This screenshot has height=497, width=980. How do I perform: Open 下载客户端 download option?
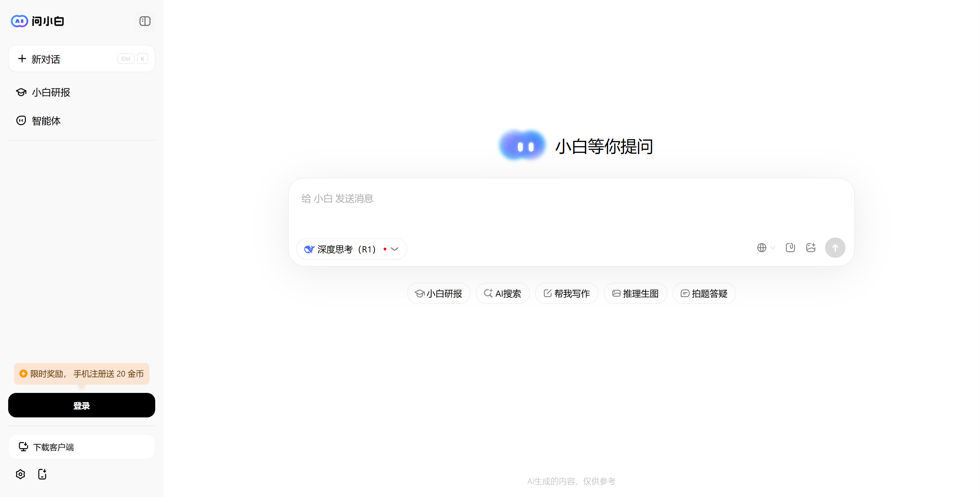(81, 447)
